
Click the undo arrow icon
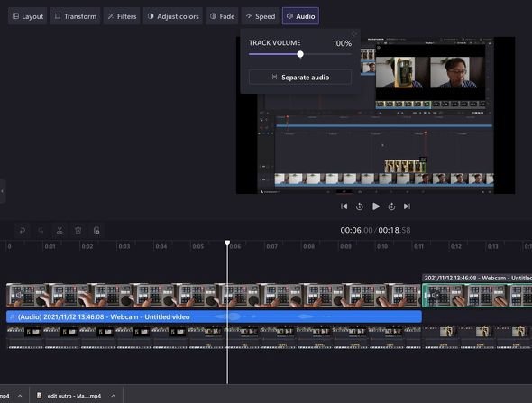click(x=23, y=231)
